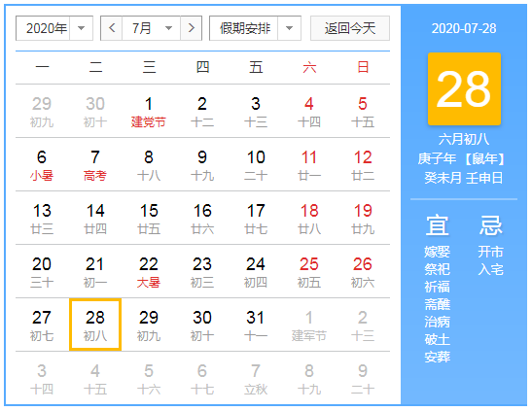532x411 pixels.
Task: Select July 1 建党节 date cell
Action: click(149, 111)
